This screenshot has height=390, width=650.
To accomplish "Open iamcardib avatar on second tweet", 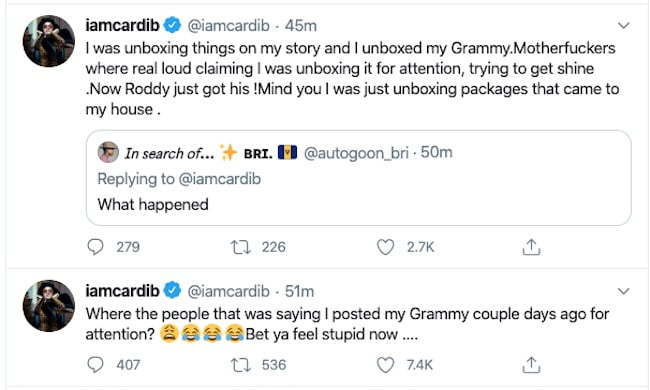I will pyautogui.click(x=49, y=306).
